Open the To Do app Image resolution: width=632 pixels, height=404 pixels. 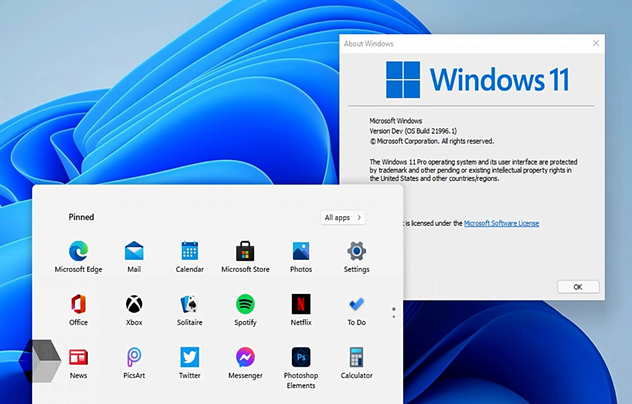356,304
